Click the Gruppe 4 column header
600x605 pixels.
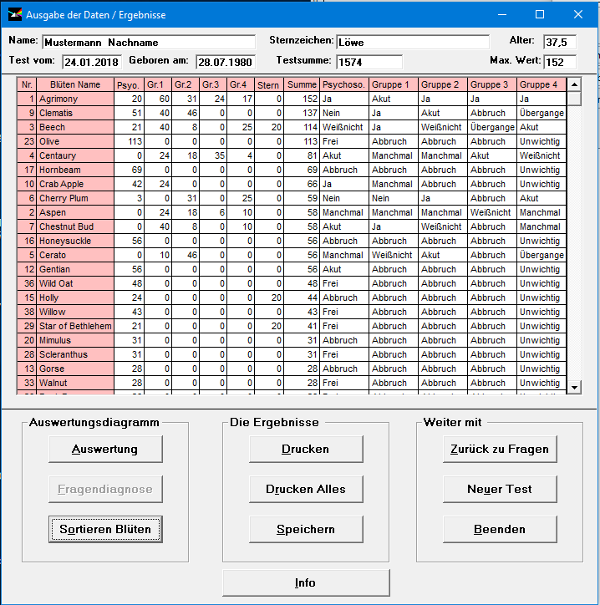[541, 85]
